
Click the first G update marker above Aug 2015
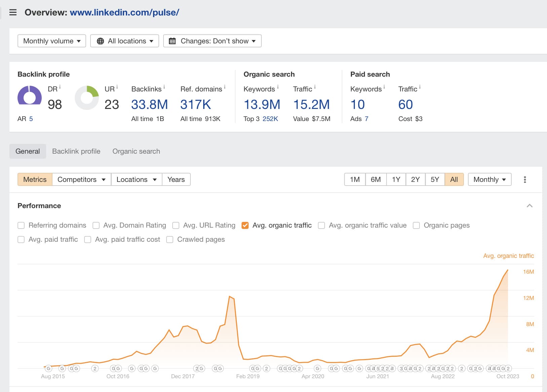point(48,368)
